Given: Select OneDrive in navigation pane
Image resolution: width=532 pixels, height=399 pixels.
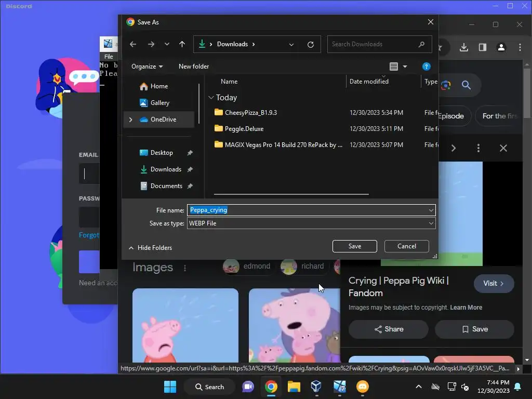Looking at the screenshot, I should coord(159,119).
